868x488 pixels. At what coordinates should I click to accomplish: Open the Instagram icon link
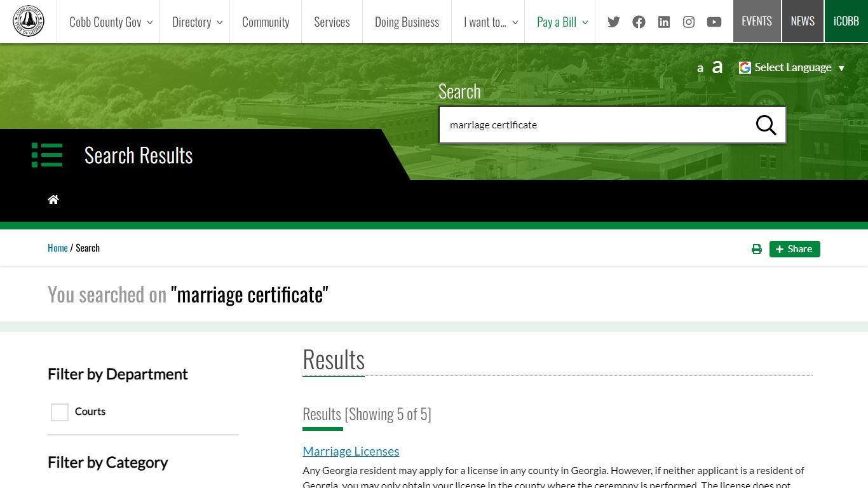tap(689, 22)
